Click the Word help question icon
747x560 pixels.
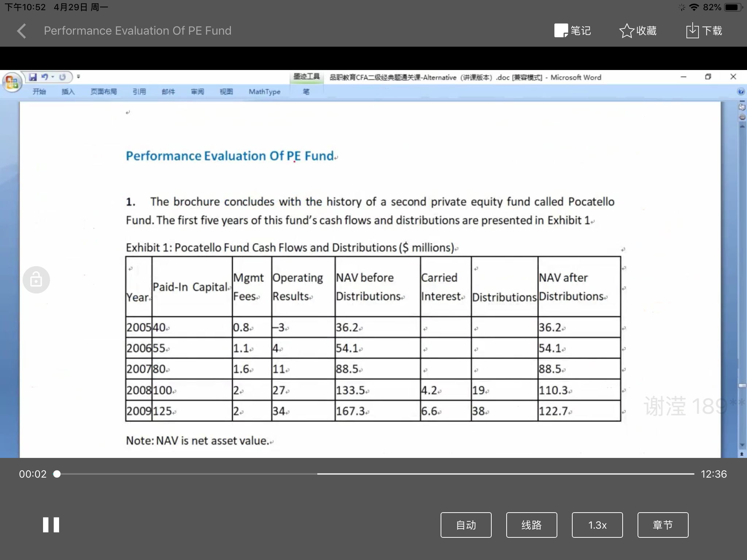pyautogui.click(x=741, y=92)
